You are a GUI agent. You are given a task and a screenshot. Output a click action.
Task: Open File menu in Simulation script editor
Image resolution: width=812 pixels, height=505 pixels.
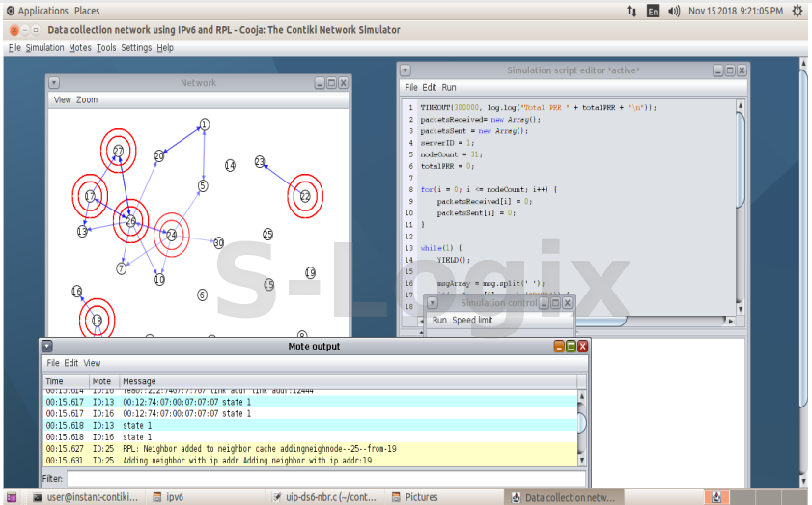(x=411, y=87)
